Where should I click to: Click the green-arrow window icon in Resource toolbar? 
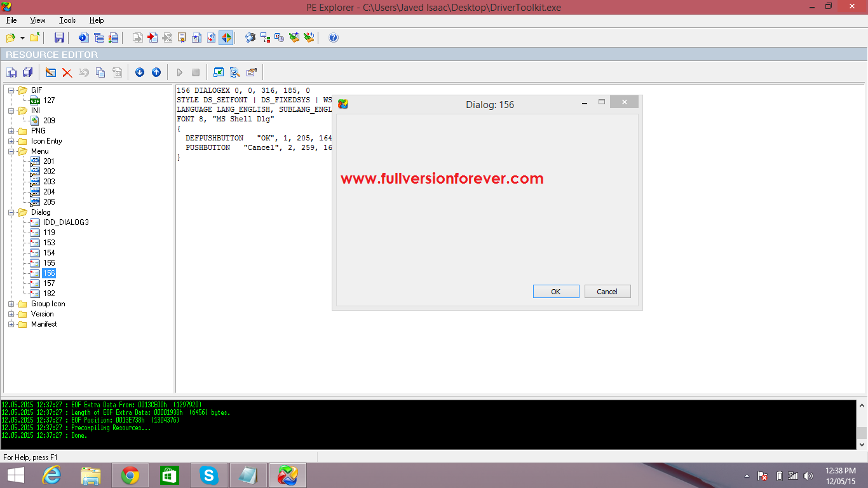coord(219,72)
